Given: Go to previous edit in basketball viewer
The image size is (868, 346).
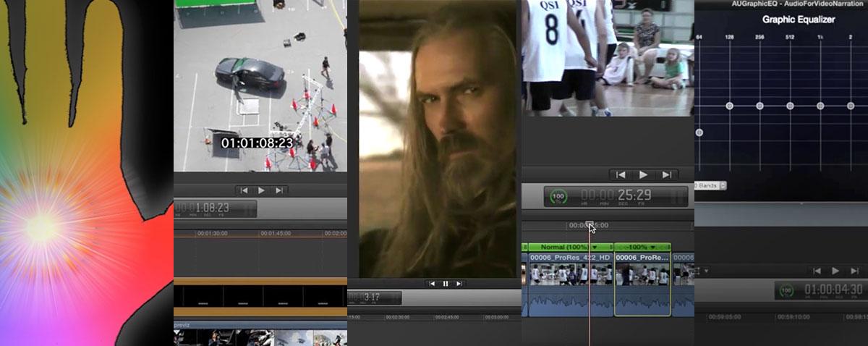Looking at the screenshot, I should pyautogui.click(x=620, y=174).
